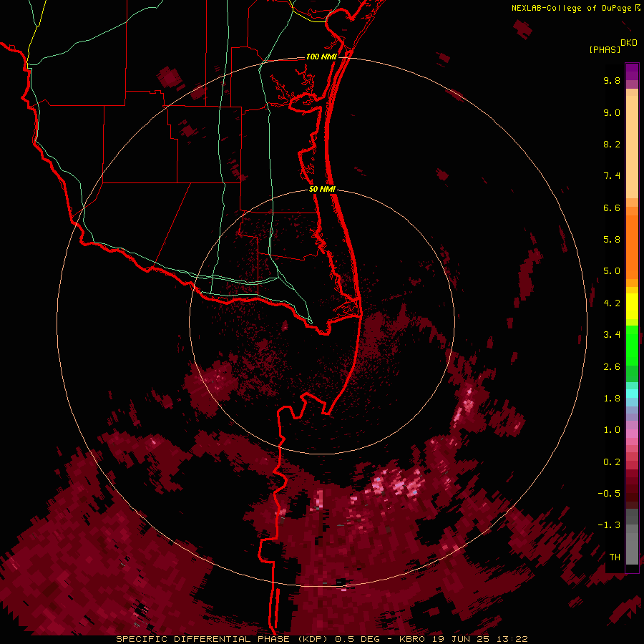Click the bright yellow band on the color bar
The height and width of the screenshot is (644, 644).
click(x=632, y=306)
